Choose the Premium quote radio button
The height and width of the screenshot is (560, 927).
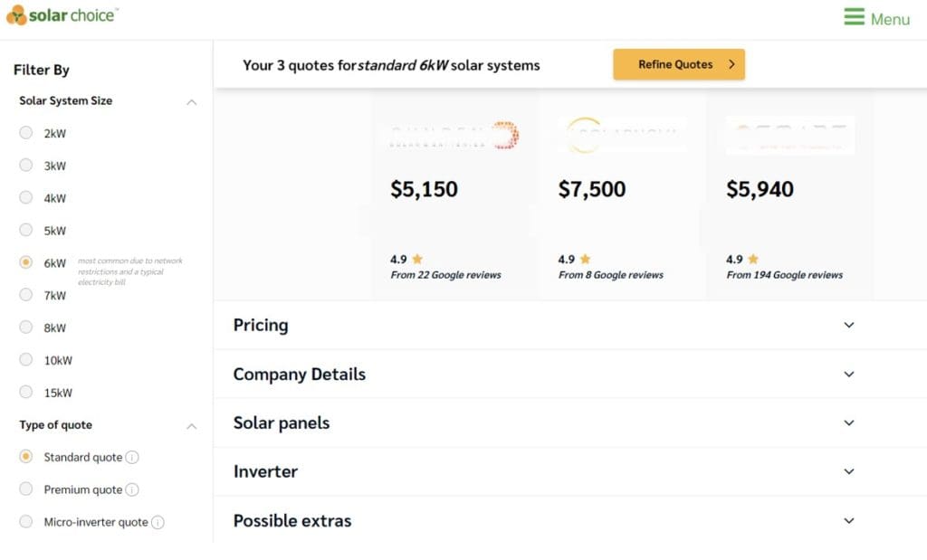click(26, 489)
